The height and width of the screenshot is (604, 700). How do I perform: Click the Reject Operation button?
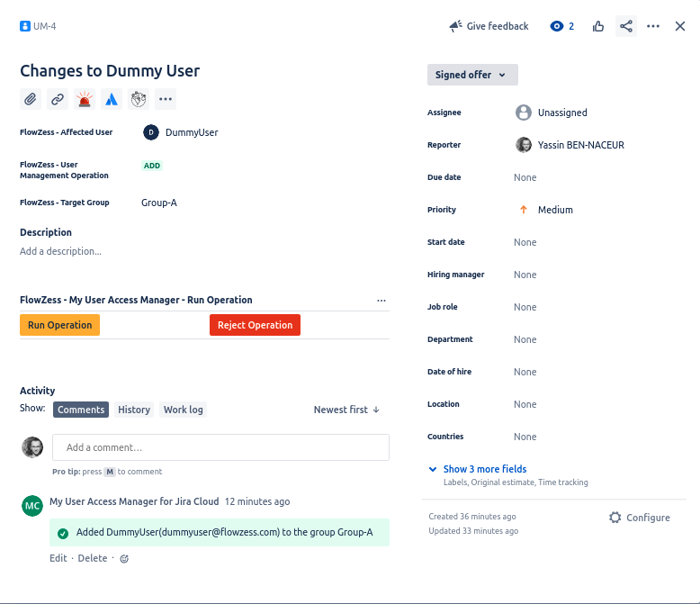pyautogui.click(x=255, y=325)
